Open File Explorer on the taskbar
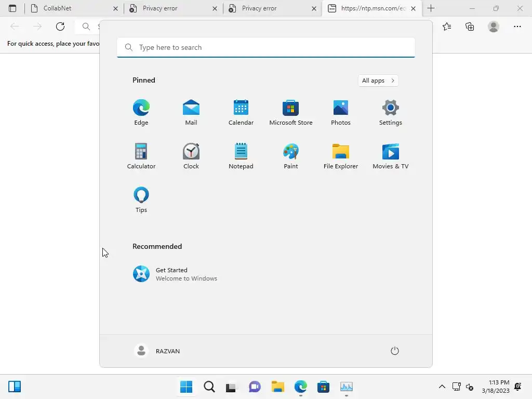 coord(277,387)
